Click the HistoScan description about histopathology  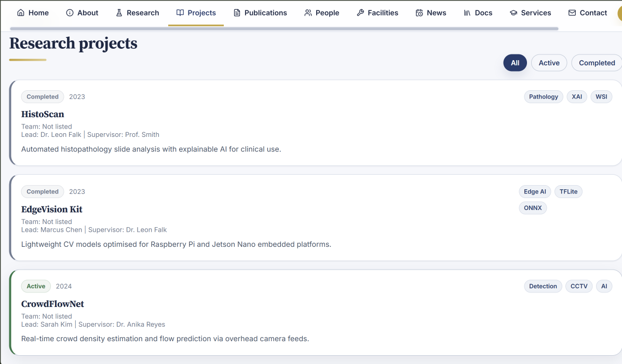click(151, 149)
